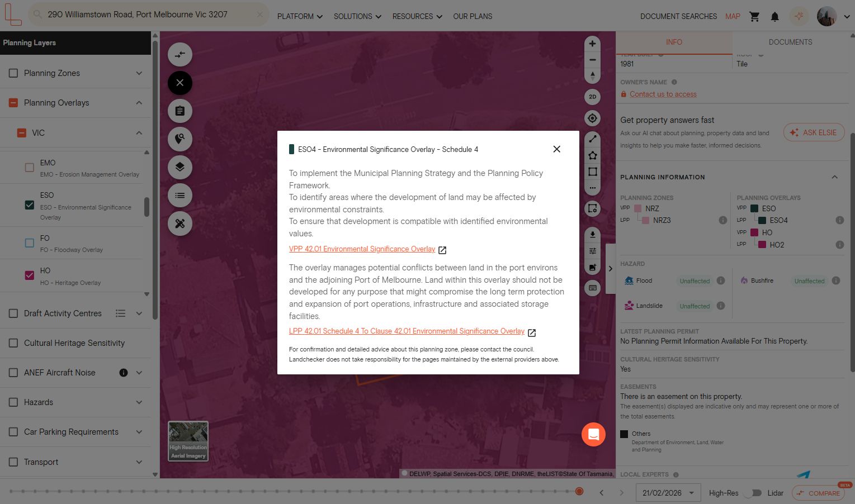Tick the Planning Zones checkbox

click(x=13, y=73)
